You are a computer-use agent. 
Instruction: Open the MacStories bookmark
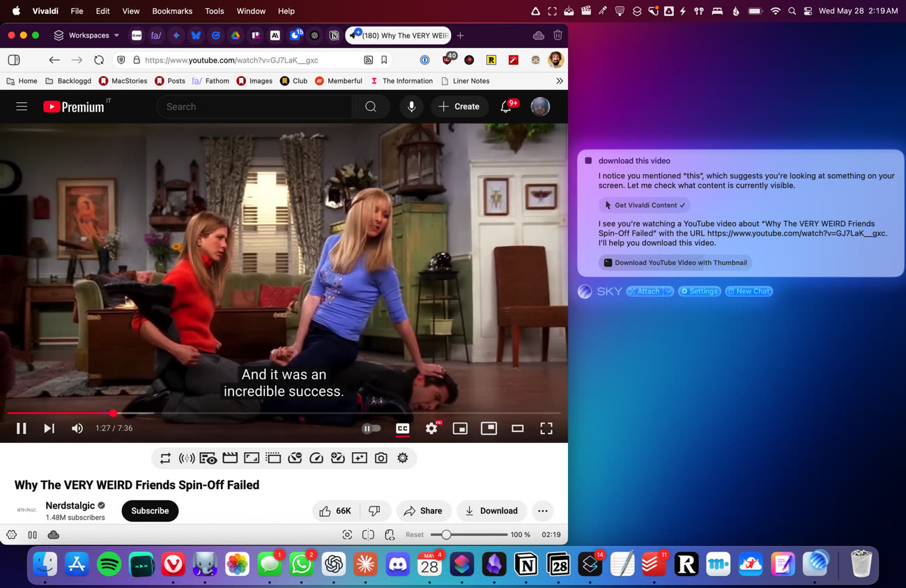tap(123, 81)
